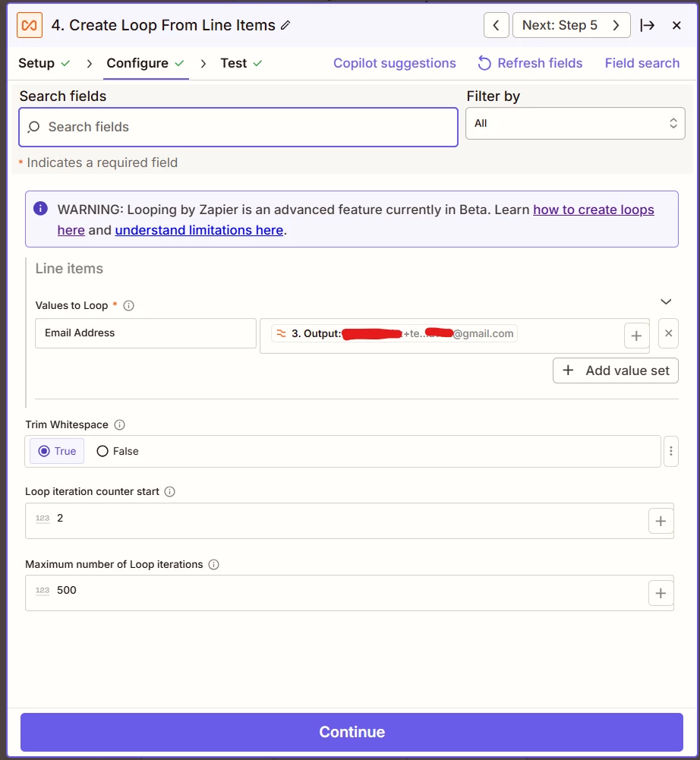
Task: Collapse Line items section chevron
Action: (666, 301)
